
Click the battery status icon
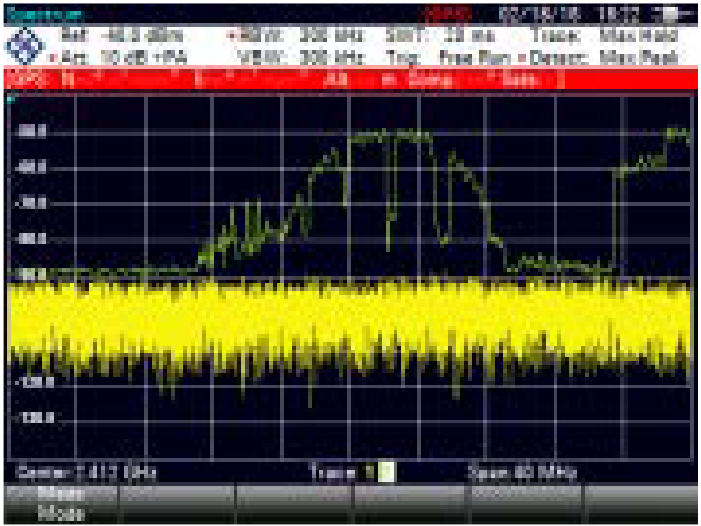pos(671,15)
